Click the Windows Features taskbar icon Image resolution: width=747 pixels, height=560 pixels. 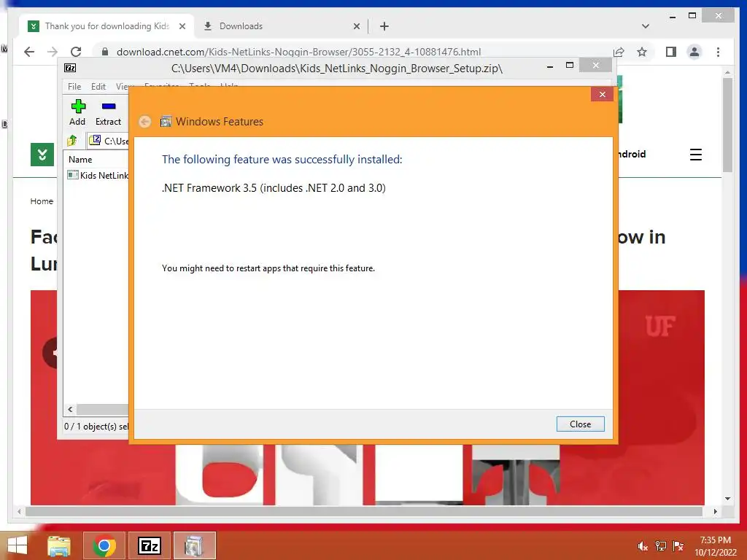(x=194, y=545)
